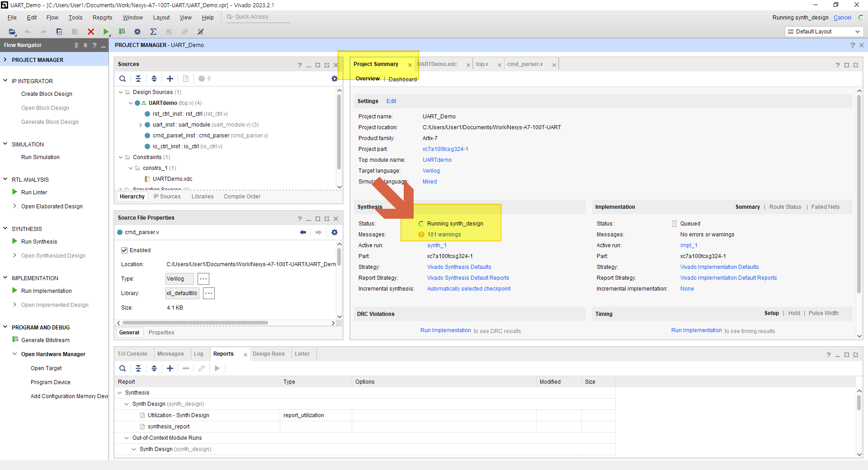
Task: Click the Reports panel vertical scrollbar
Action: pyautogui.click(x=859, y=402)
